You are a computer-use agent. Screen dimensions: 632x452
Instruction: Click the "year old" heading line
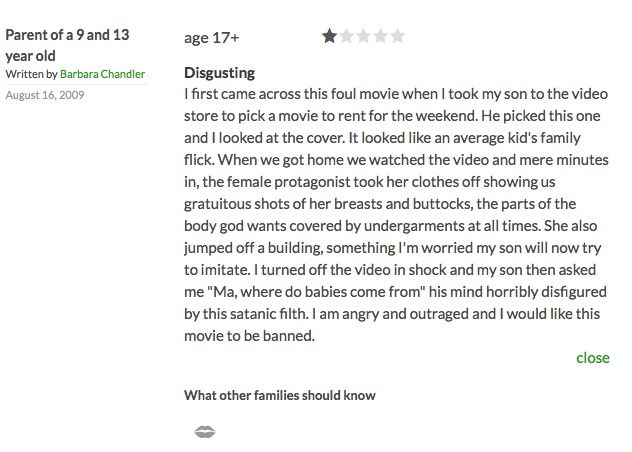click(30, 56)
